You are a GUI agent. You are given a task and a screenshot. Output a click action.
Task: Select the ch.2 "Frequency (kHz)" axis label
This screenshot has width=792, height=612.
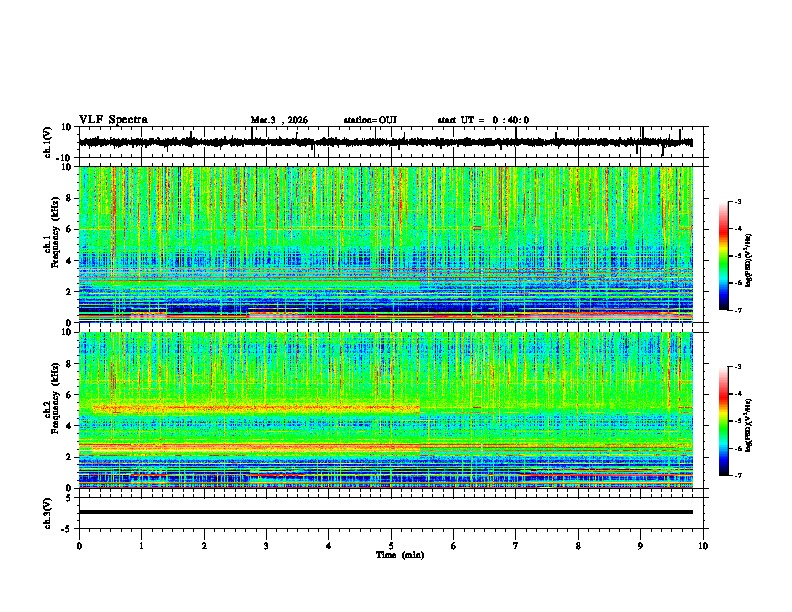coord(56,400)
